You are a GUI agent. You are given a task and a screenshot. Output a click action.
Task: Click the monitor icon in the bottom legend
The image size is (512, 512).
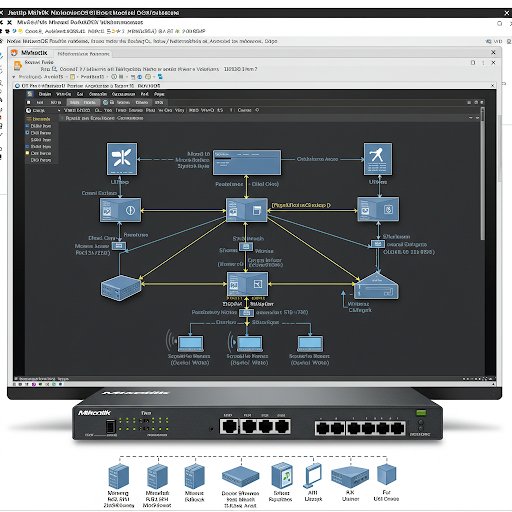pos(313,476)
